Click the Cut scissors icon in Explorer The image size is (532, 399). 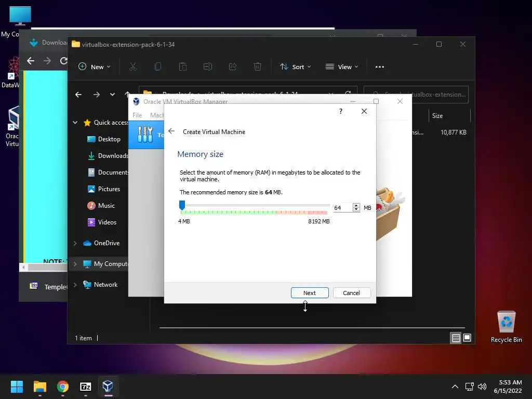point(133,67)
